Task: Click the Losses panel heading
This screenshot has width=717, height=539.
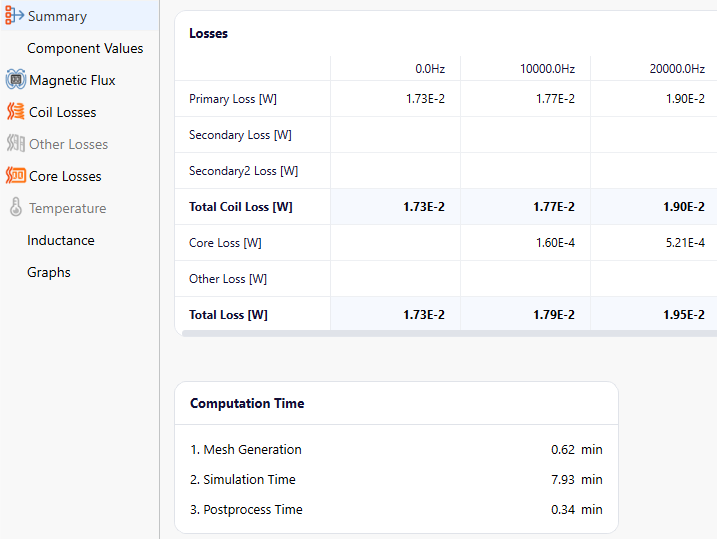Action: point(209,33)
